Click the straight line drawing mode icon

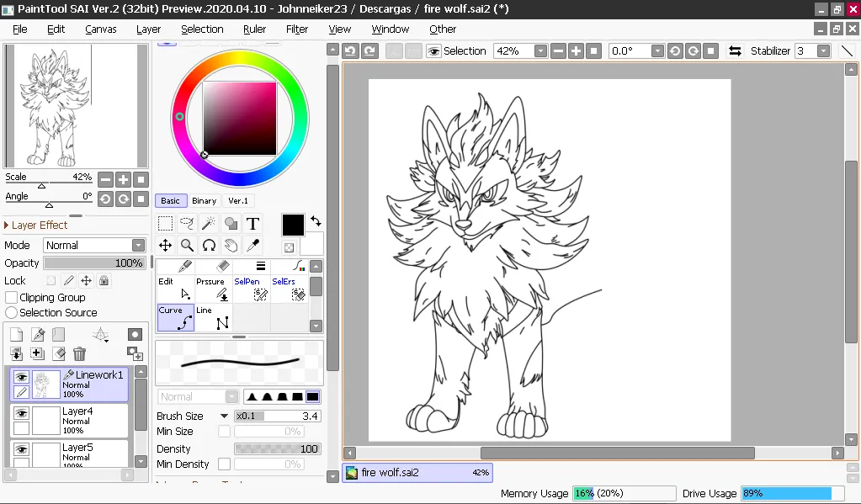[x=847, y=51]
